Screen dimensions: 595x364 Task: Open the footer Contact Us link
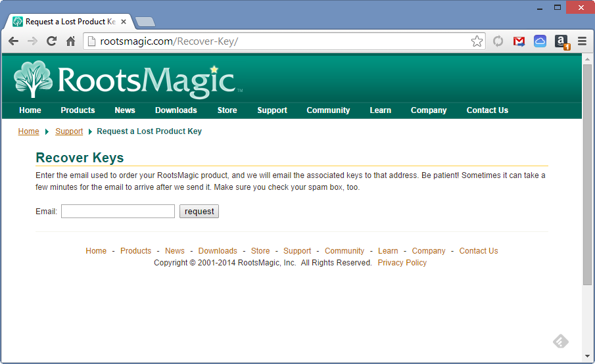point(479,251)
